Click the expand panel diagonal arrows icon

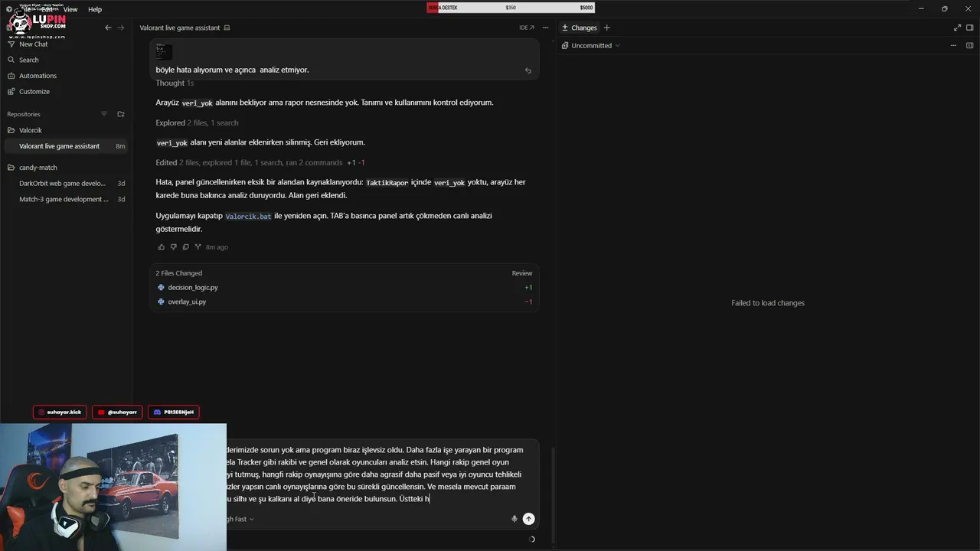957,28
